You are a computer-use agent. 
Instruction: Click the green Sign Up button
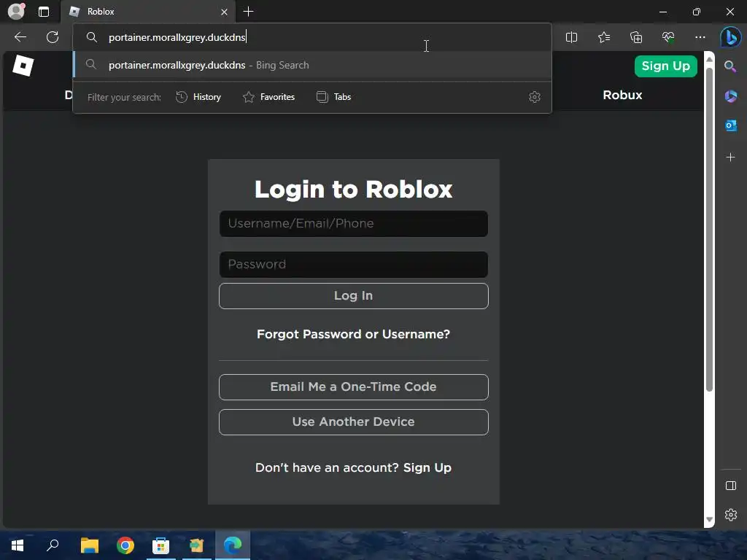coord(665,66)
